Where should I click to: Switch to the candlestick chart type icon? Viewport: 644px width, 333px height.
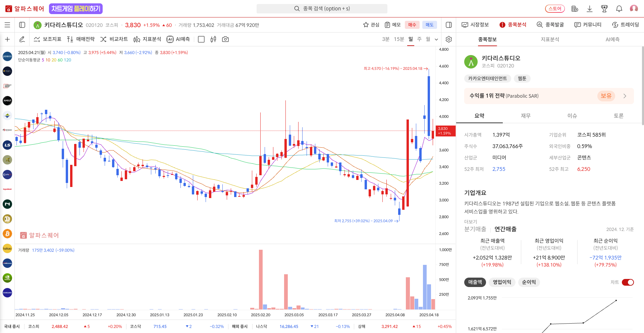coord(213,39)
